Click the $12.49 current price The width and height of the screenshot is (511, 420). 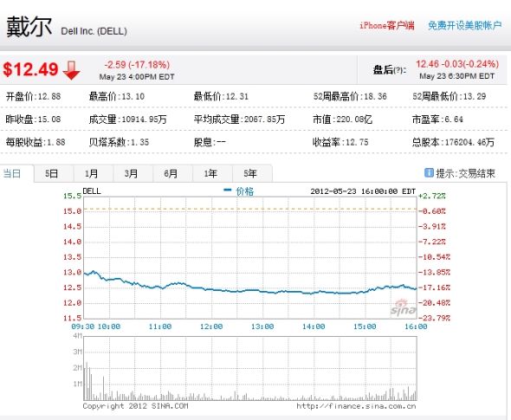(30, 69)
